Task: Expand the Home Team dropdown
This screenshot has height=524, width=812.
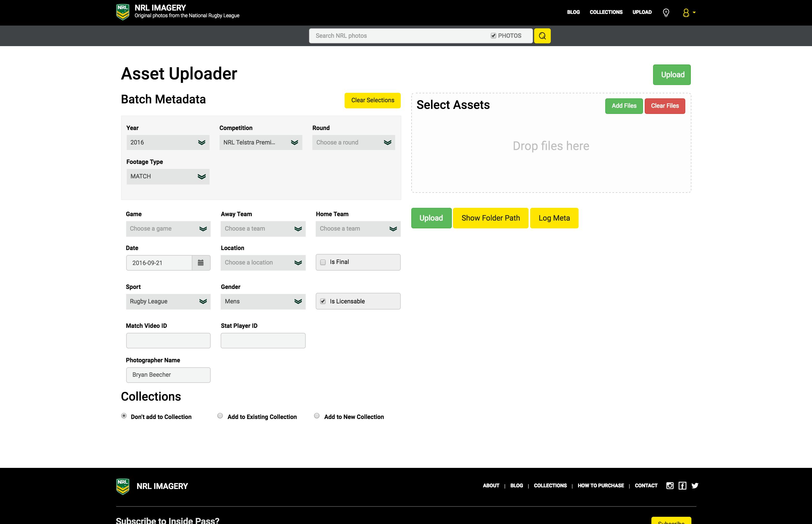Action: point(358,229)
